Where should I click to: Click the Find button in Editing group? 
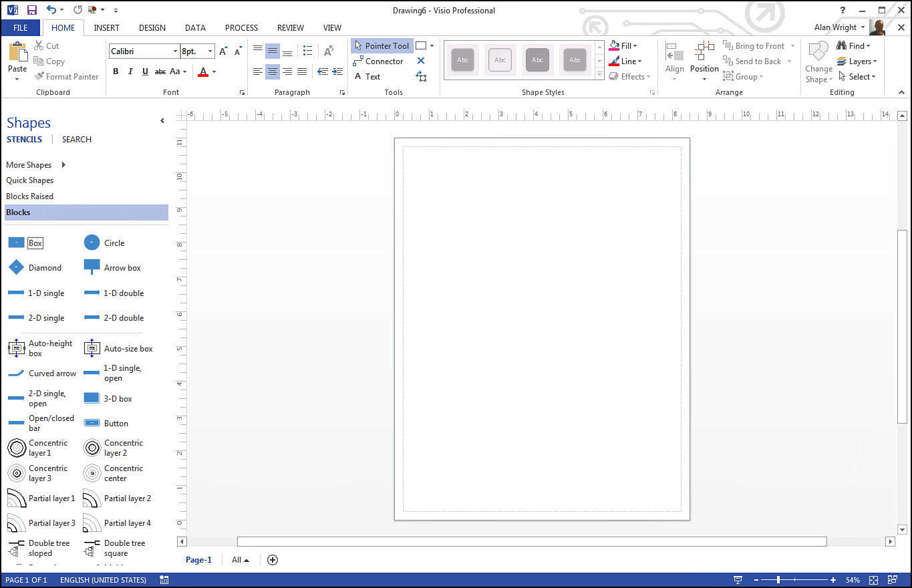[854, 45]
